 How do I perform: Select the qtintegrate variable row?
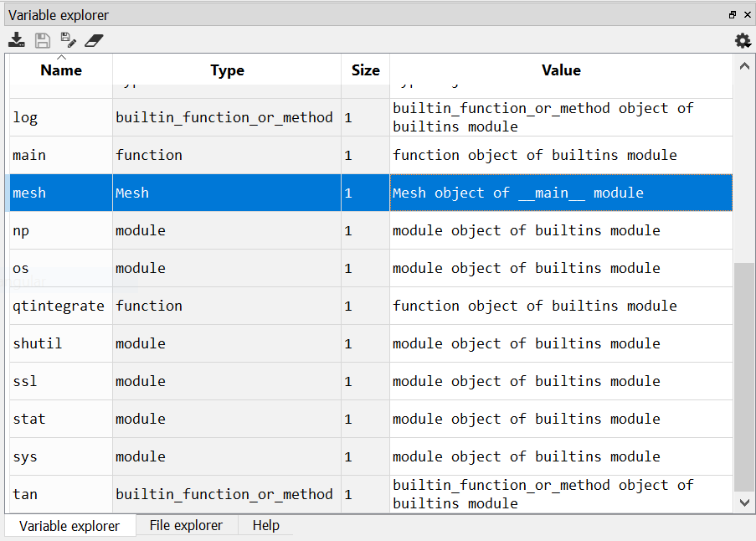tap(59, 306)
